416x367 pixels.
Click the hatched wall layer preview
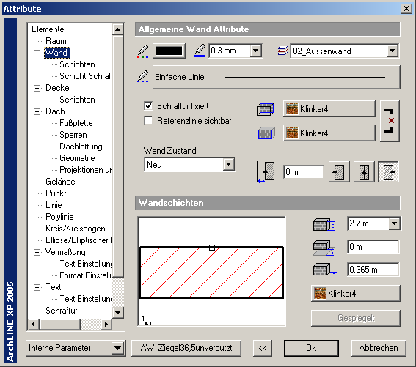pyautogui.click(x=212, y=272)
